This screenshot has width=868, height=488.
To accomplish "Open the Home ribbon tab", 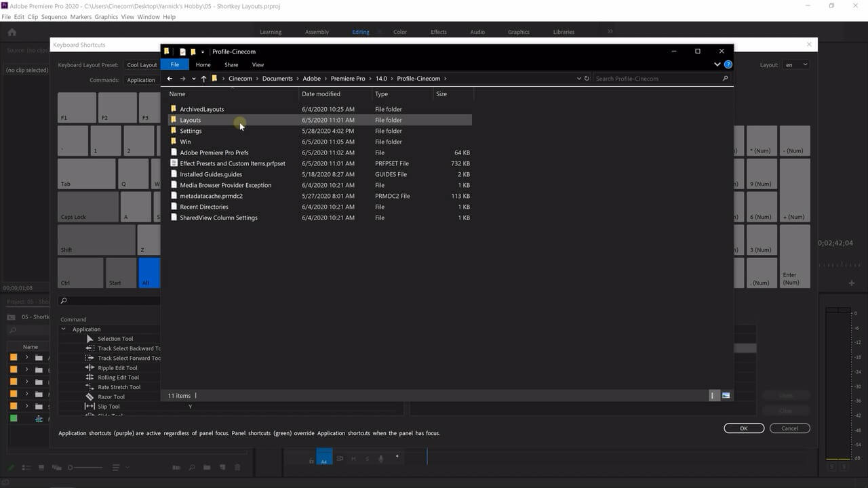I will tap(203, 65).
